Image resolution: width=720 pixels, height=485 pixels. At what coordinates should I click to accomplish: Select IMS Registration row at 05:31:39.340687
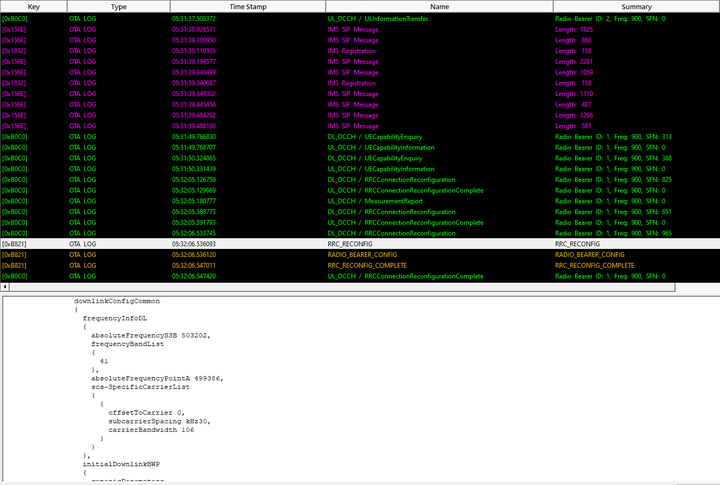pyautogui.click(x=360, y=83)
